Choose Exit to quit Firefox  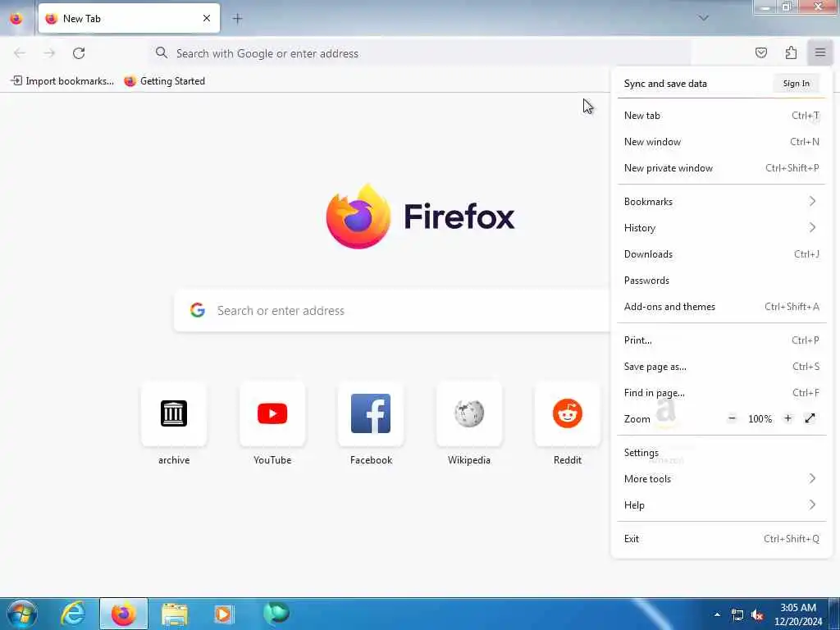tap(721, 539)
